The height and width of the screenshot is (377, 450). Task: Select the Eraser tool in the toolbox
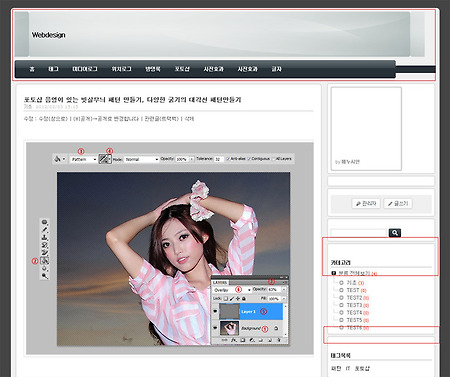(45, 253)
